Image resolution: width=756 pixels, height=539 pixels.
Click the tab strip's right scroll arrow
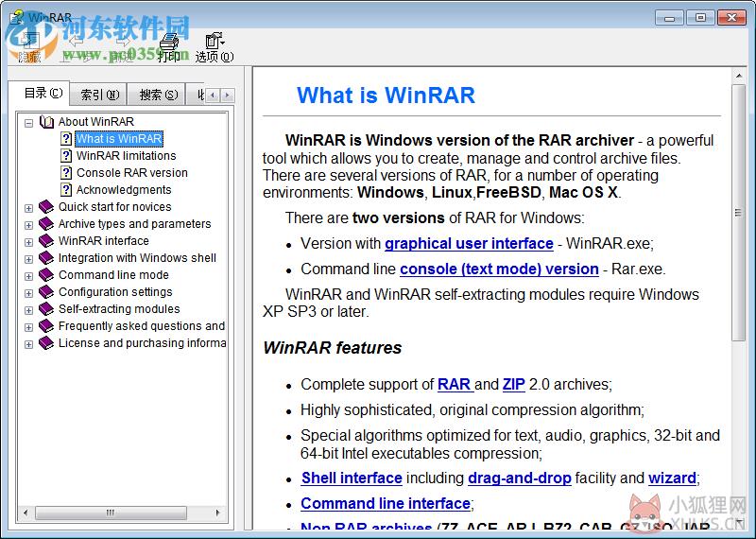tap(227, 96)
